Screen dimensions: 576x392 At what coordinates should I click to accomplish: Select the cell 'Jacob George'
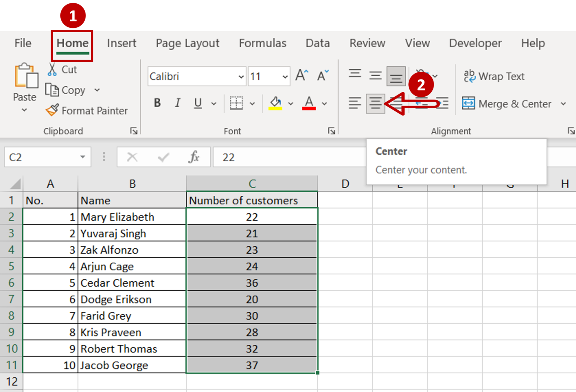[x=132, y=365]
